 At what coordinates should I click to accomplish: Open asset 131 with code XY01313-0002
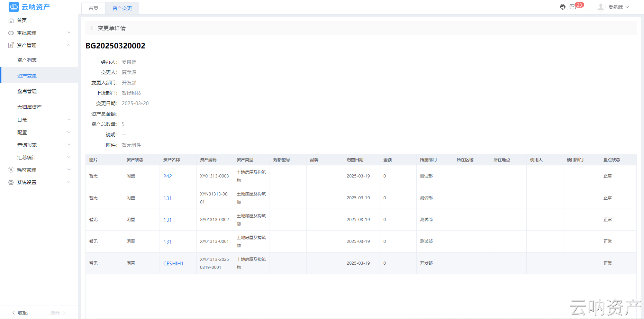pyautogui.click(x=167, y=220)
